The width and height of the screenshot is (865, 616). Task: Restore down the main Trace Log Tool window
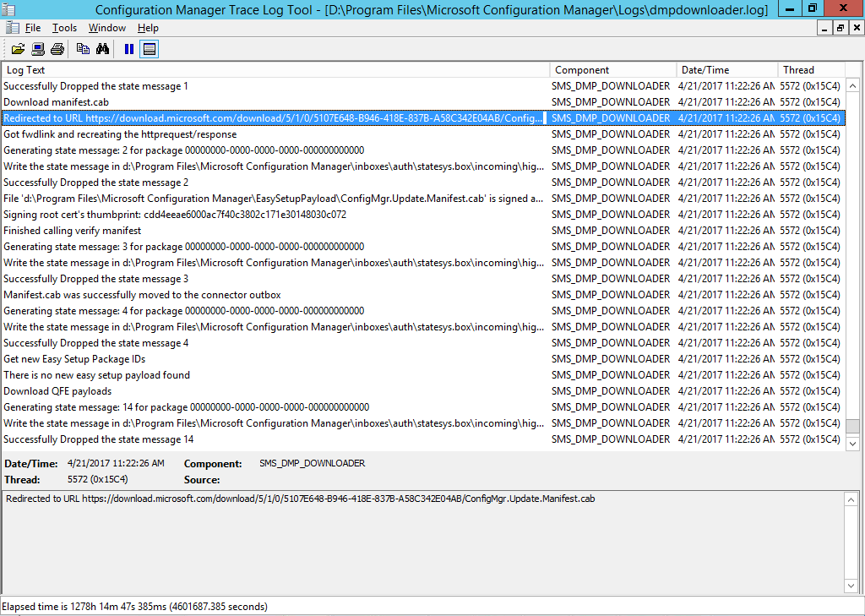[812, 8]
